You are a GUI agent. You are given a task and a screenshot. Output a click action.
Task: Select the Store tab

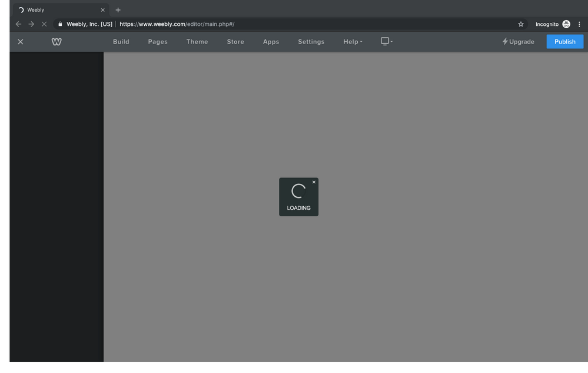click(235, 42)
